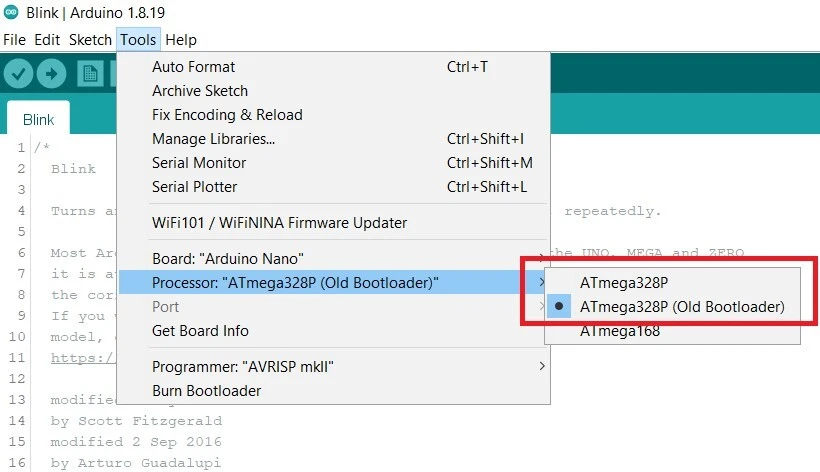820x472 pixels.
Task: Launch the Serial Monitor
Action: point(334,163)
